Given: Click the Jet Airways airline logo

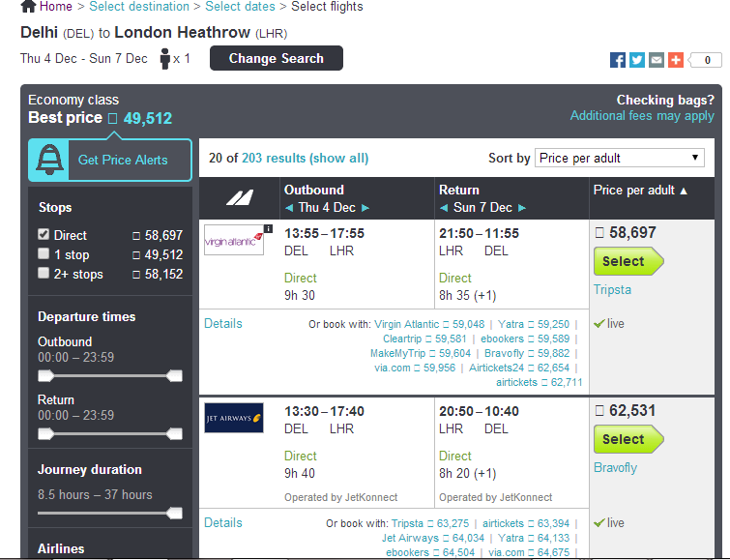Looking at the screenshot, I should click(x=234, y=418).
